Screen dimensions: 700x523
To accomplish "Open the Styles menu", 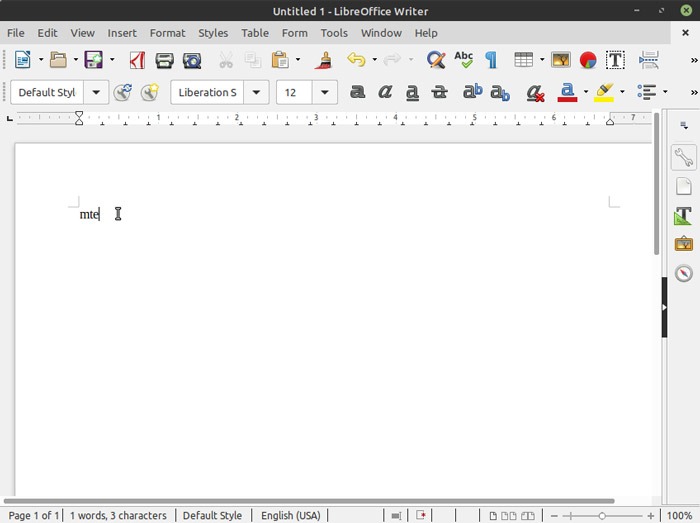I will 213,33.
